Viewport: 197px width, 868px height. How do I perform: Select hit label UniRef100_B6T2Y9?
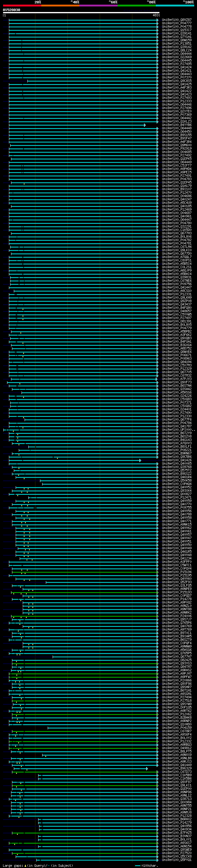pos(176,433)
